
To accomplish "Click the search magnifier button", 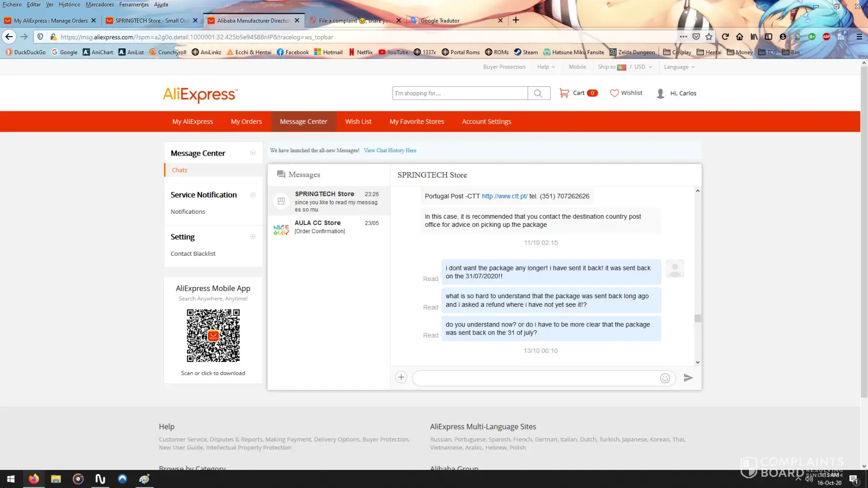I will point(538,93).
